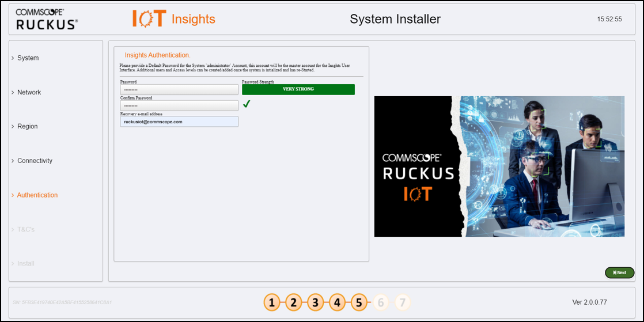Click the chevron next to Network
The width and height of the screenshot is (644, 322).
tap(13, 92)
